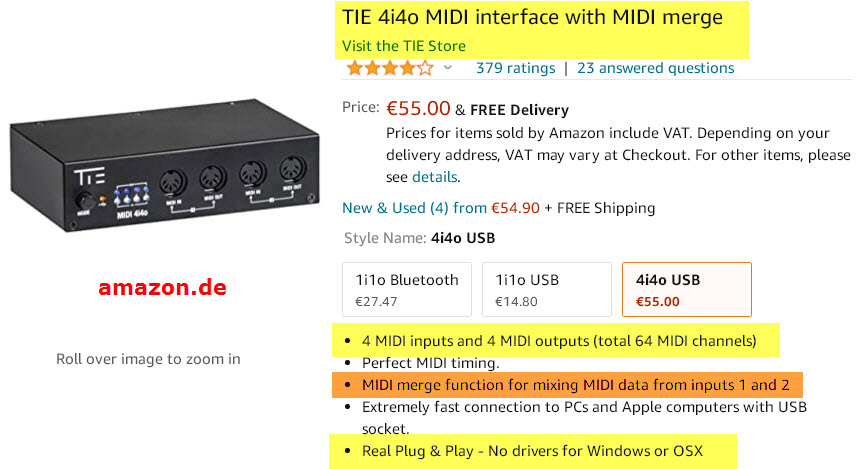Click the Roll over image to zoom text

click(148, 359)
